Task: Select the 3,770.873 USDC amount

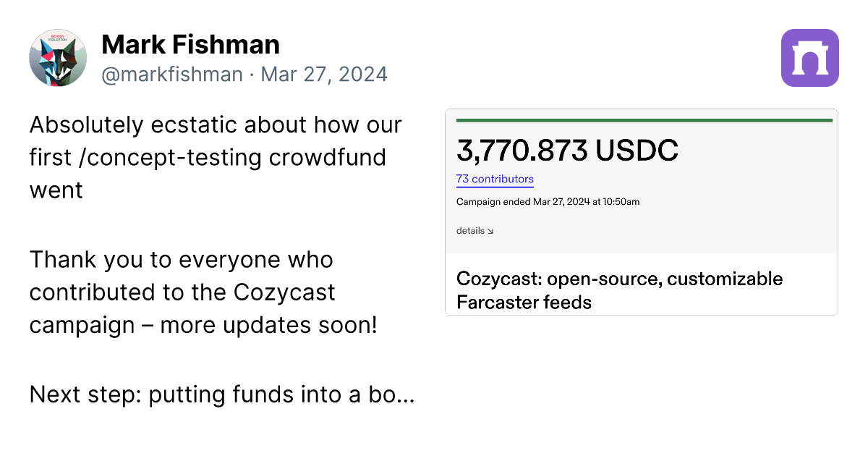Action: 567,150
